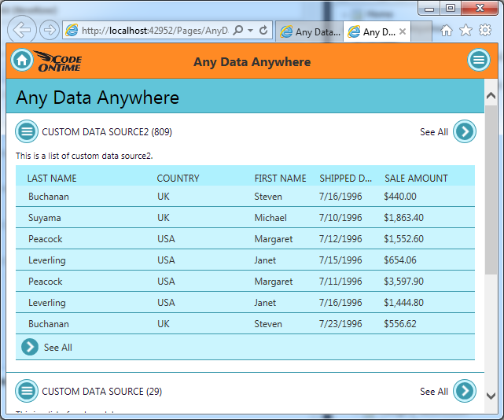Open Custom Data Source2 list menu icon

[27, 131]
